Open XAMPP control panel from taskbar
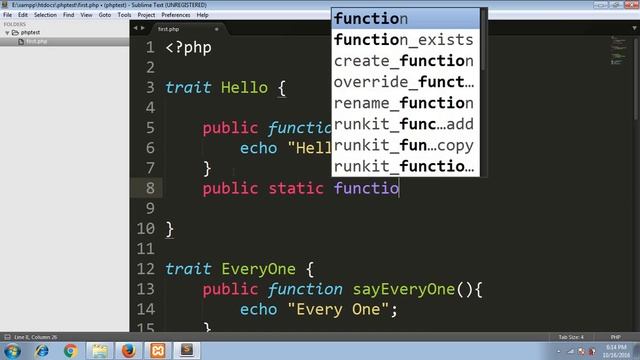This screenshot has height=360, width=640. (x=158, y=351)
